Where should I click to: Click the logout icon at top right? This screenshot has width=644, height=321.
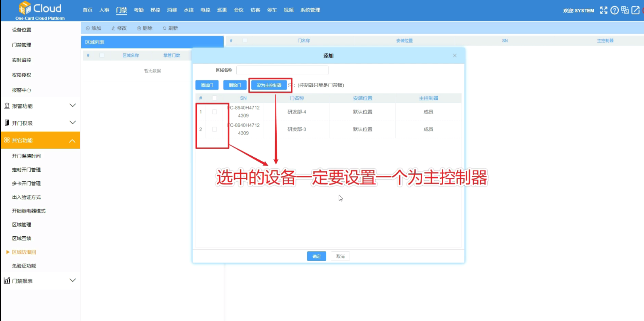click(636, 10)
